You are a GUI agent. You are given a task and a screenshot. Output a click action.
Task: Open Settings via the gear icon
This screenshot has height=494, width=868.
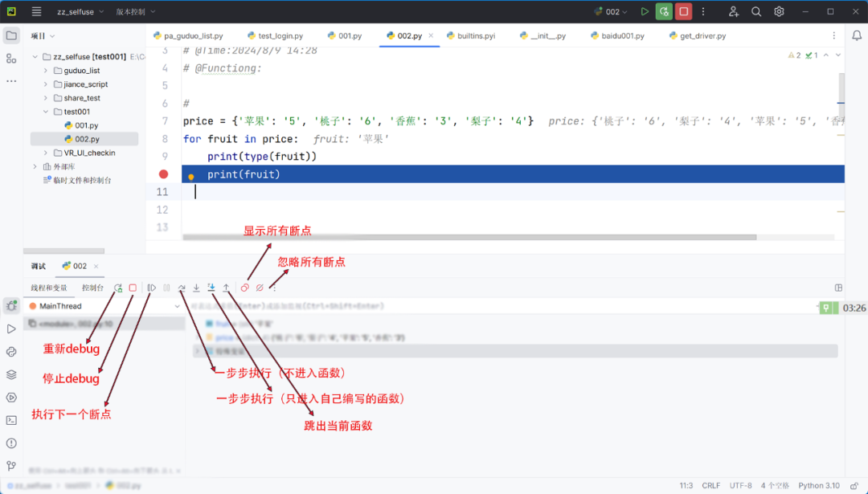(x=778, y=11)
